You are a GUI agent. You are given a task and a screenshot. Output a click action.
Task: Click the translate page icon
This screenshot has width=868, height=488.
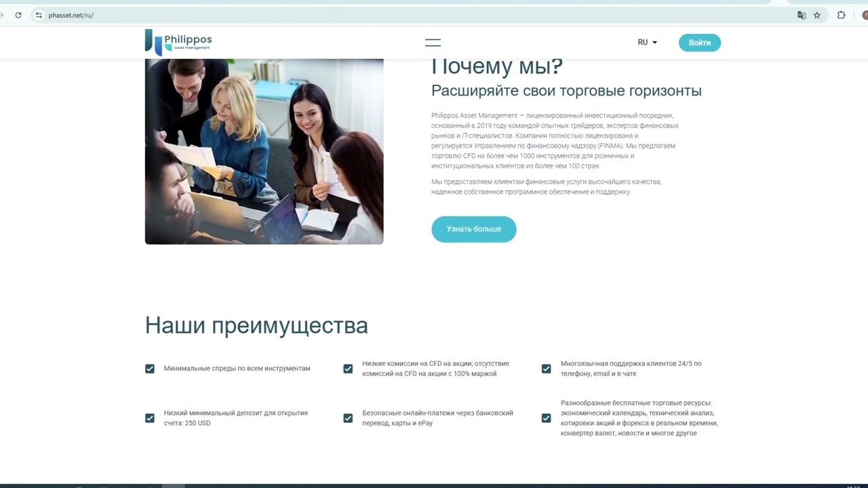[802, 15]
